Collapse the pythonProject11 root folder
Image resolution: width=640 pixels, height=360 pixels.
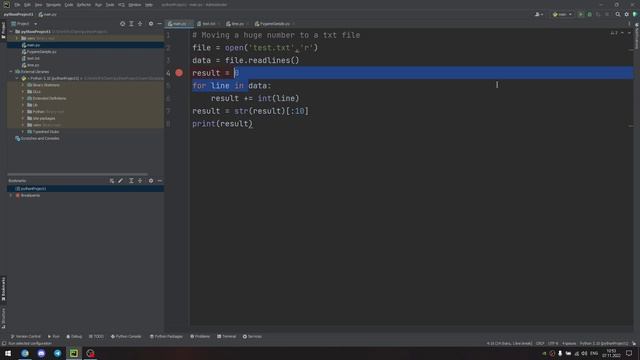[11, 31]
